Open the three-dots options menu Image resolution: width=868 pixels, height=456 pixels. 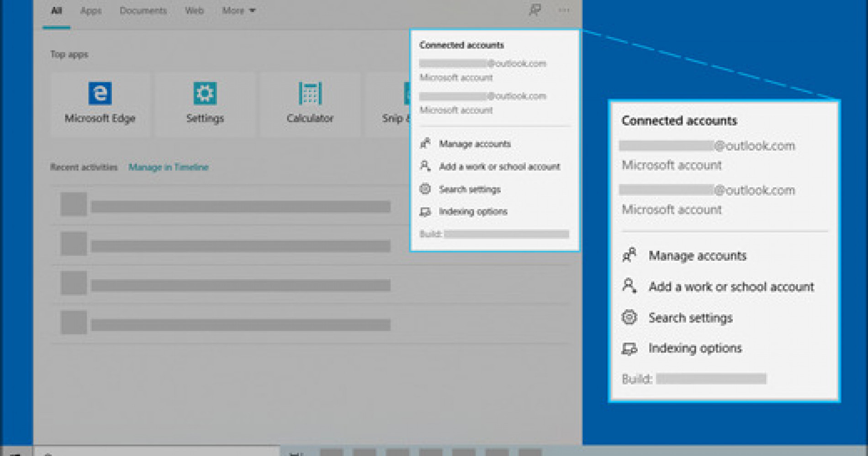tap(564, 10)
